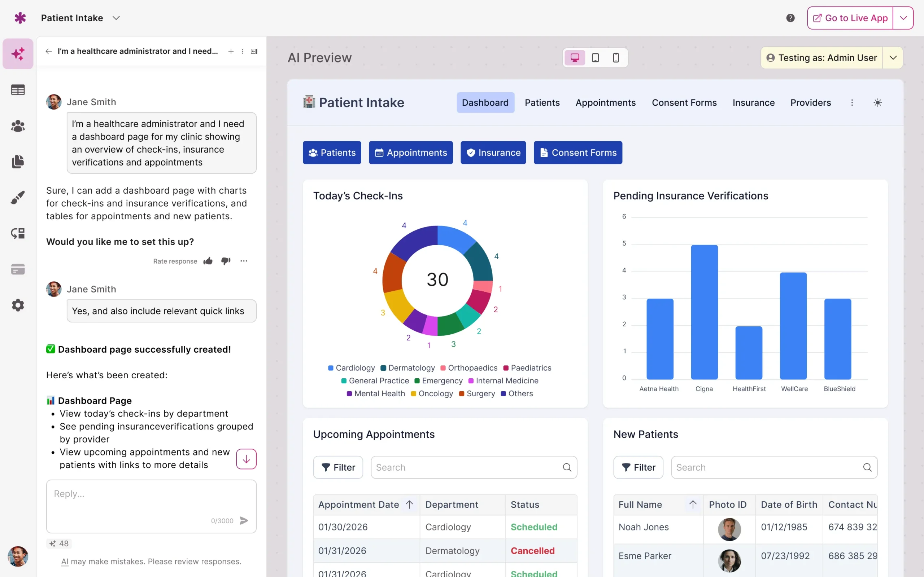Click the send message arrow icon
This screenshot has width=924, height=577.
(x=244, y=520)
